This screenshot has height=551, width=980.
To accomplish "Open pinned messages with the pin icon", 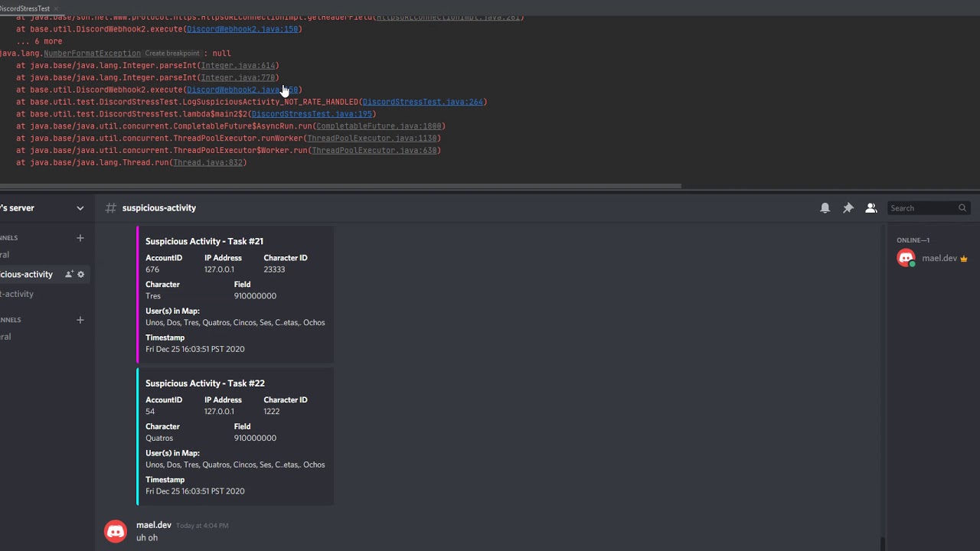I will [x=848, y=208].
